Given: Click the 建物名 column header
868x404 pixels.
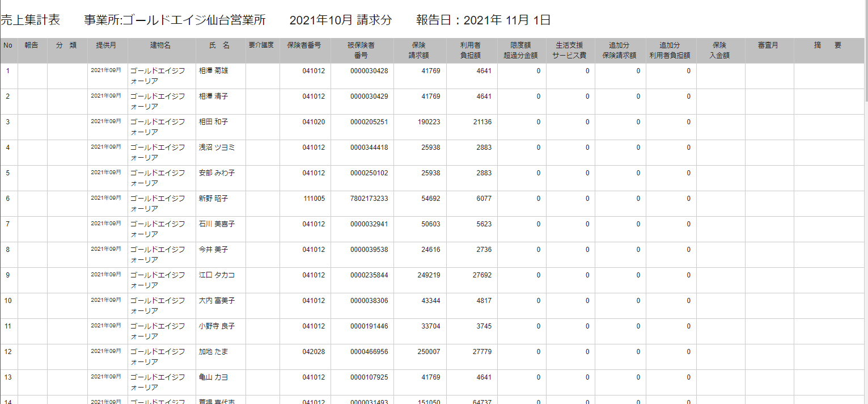Looking at the screenshot, I should [161, 45].
